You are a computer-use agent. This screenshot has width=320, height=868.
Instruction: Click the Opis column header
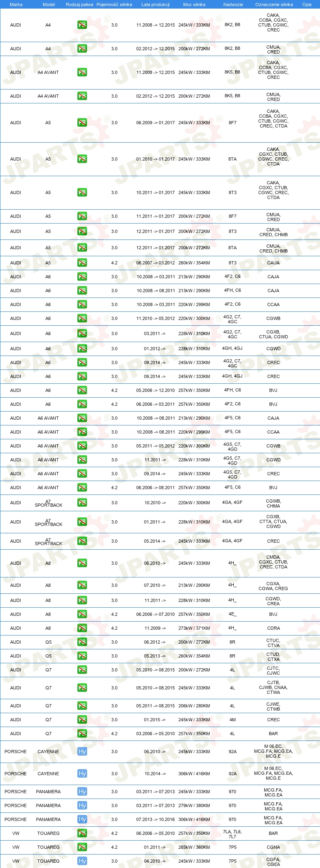307,4
